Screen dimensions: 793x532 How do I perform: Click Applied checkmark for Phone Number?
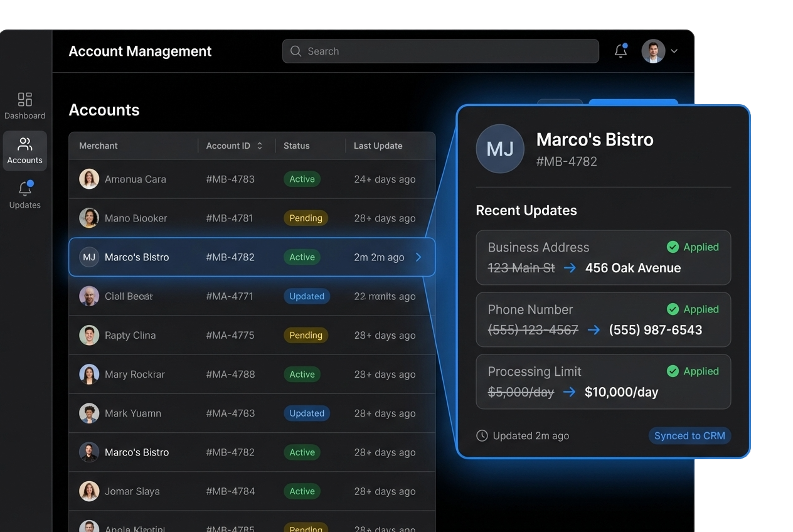[x=673, y=309]
